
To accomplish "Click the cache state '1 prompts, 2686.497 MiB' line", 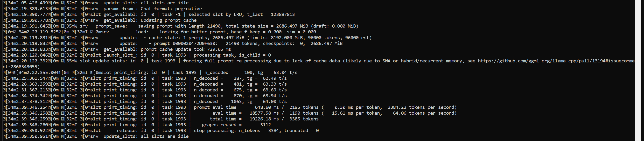I will (187, 37).
